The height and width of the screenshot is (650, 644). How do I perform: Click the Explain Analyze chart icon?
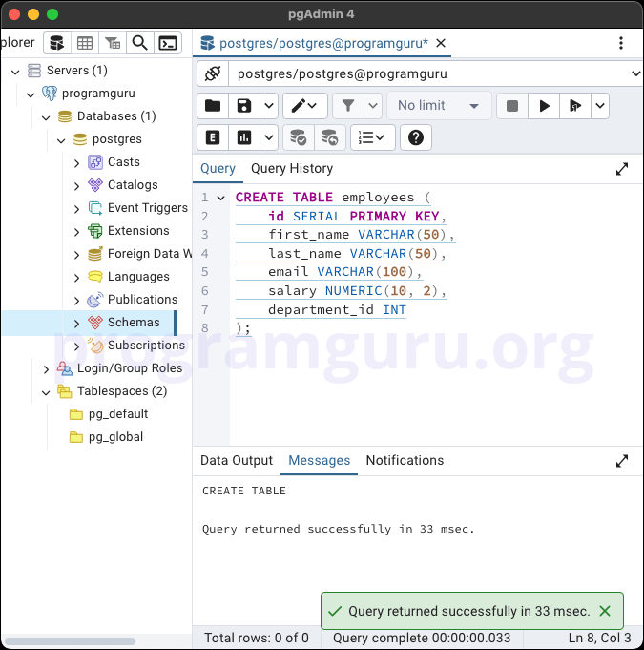point(244,137)
